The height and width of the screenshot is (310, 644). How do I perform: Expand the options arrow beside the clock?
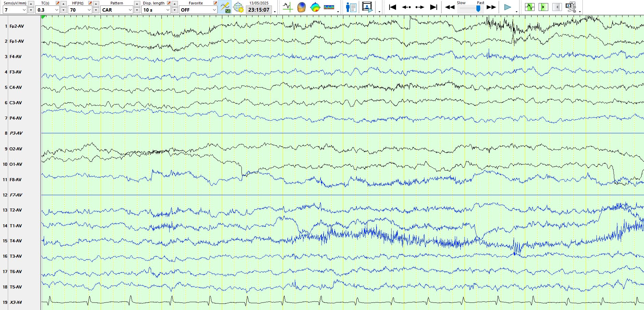point(275,12)
